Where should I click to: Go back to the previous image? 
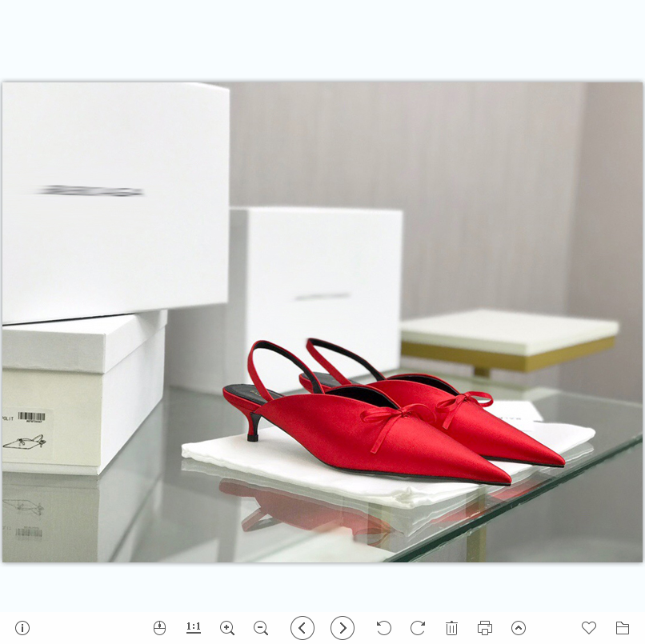pyautogui.click(x=302, y=628)
